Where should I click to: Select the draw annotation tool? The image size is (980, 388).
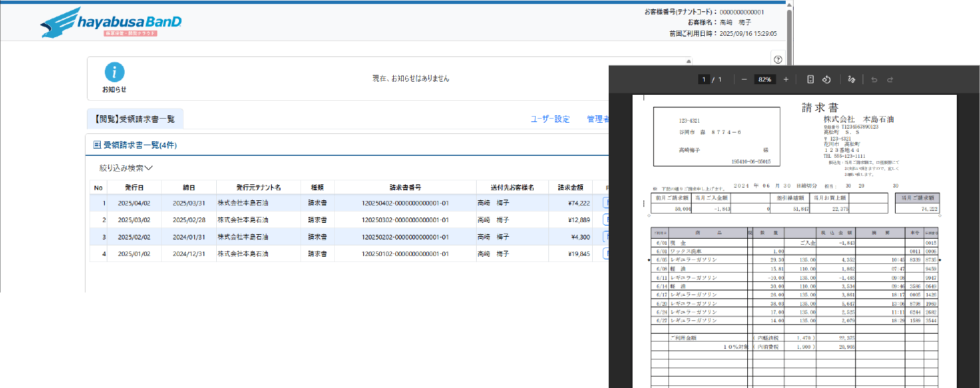(852, 80)
